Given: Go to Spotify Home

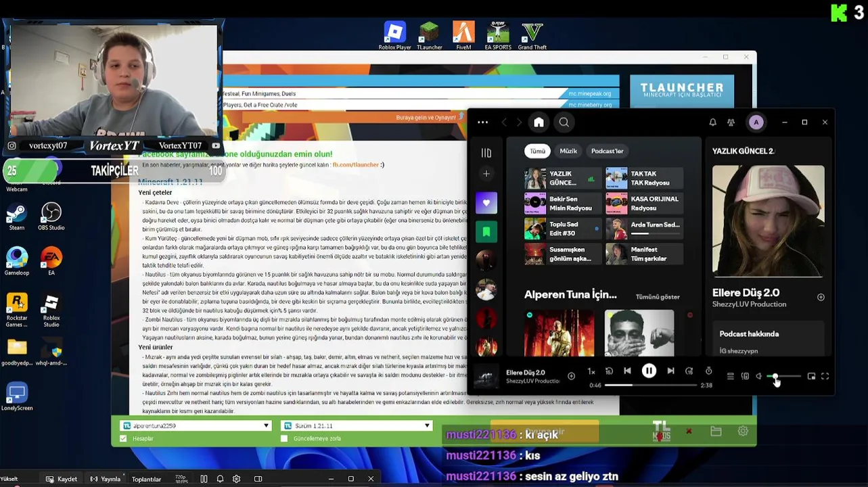Looking at the screenshot, I should click(539, 122).
